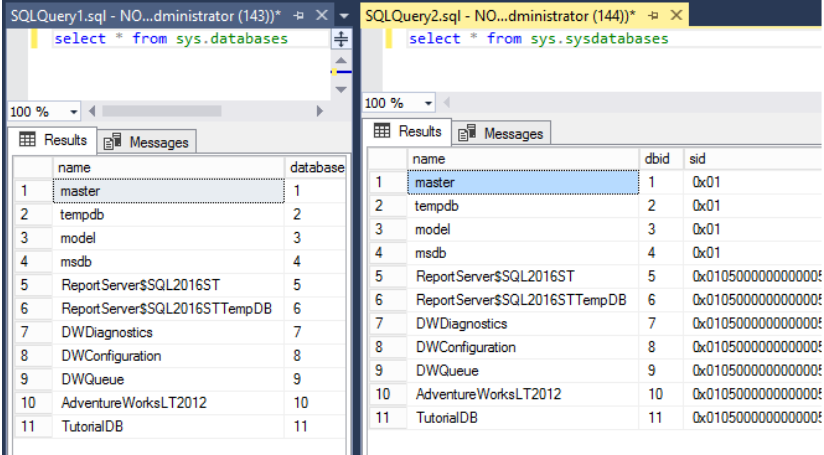
Task: Open Messages tab in the right query pane
Action: coord(503,133)
